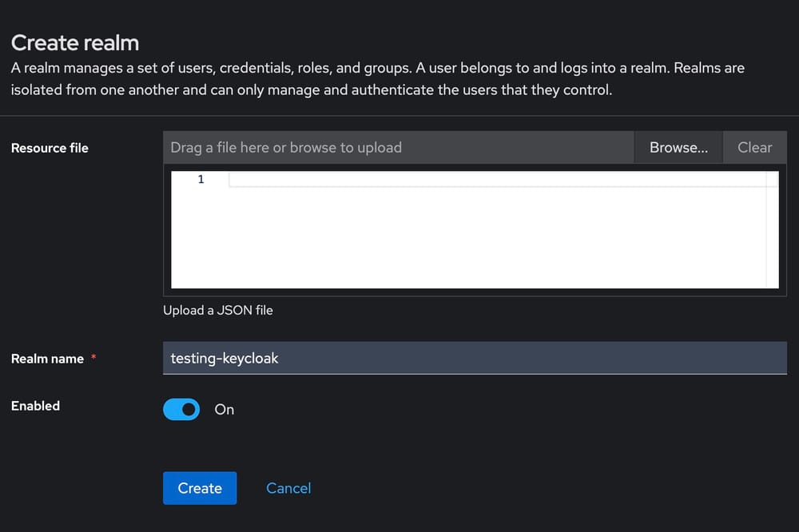
Task: Click the Resource file label
Action: pos(50,148)
